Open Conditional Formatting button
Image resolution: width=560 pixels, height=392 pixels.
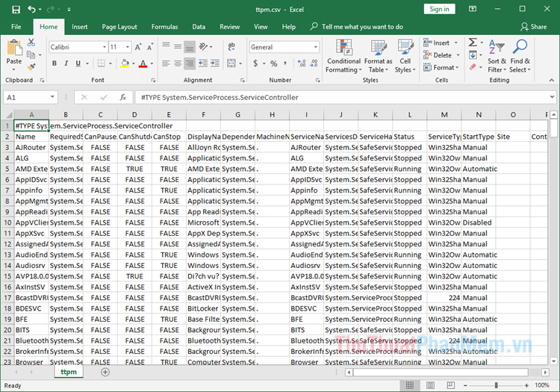pyautogui.click(x=343, y=56)
